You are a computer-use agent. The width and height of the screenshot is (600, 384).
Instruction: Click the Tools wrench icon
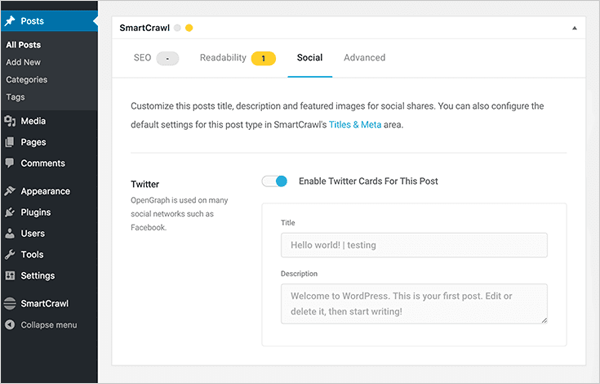click(10, 254)
